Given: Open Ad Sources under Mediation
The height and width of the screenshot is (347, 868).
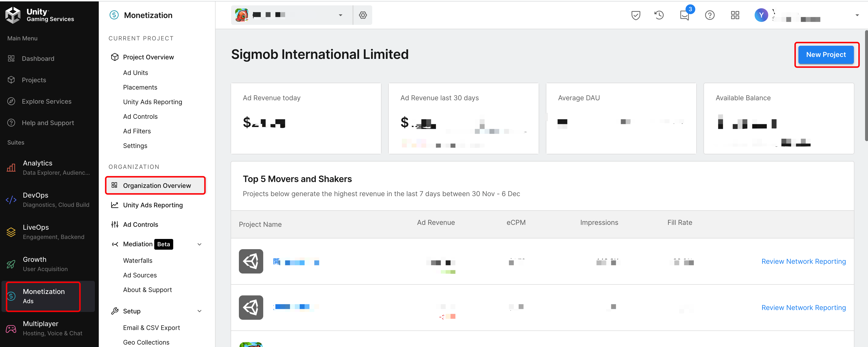Looking at the screenshot, I should [140, 275].
